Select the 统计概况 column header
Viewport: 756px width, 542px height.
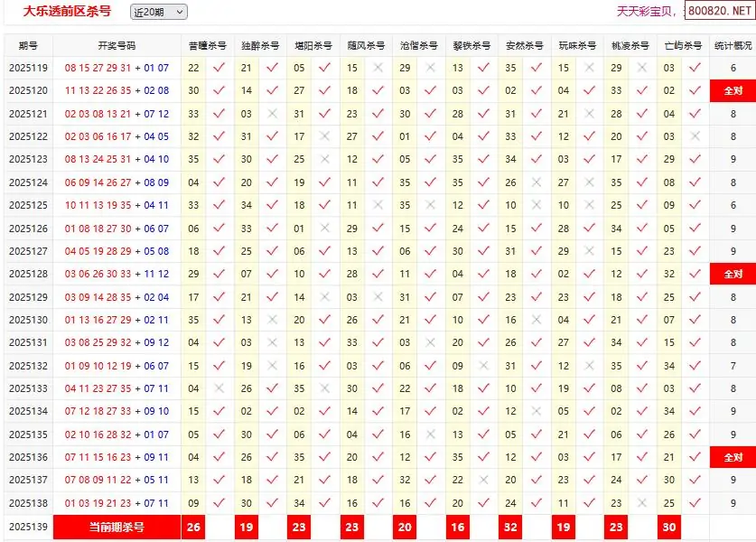pos(733,45)
